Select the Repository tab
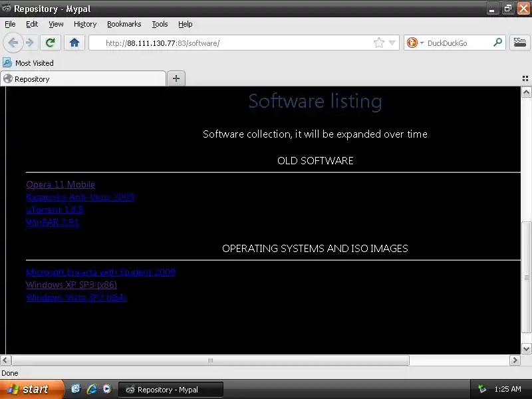The height and width of the screenshot is (399, 532). 83,78
